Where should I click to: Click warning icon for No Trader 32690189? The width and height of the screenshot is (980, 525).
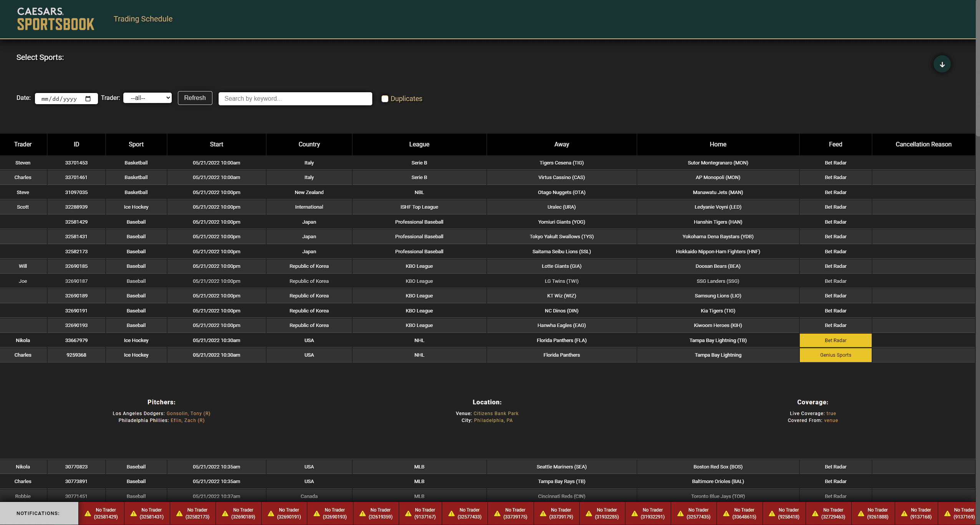(x=225, y=513)
